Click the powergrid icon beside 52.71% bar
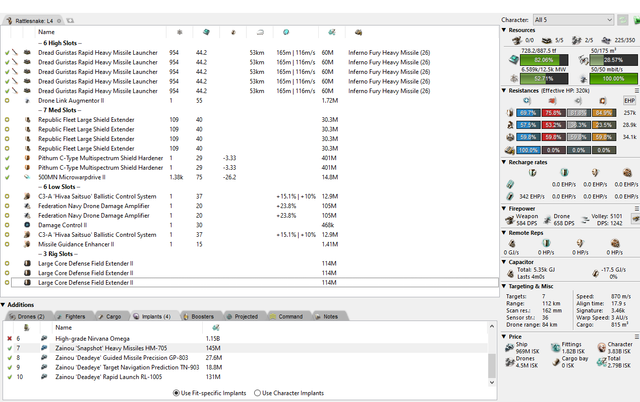Screen dimensions: 640x402 coord(513,78)
